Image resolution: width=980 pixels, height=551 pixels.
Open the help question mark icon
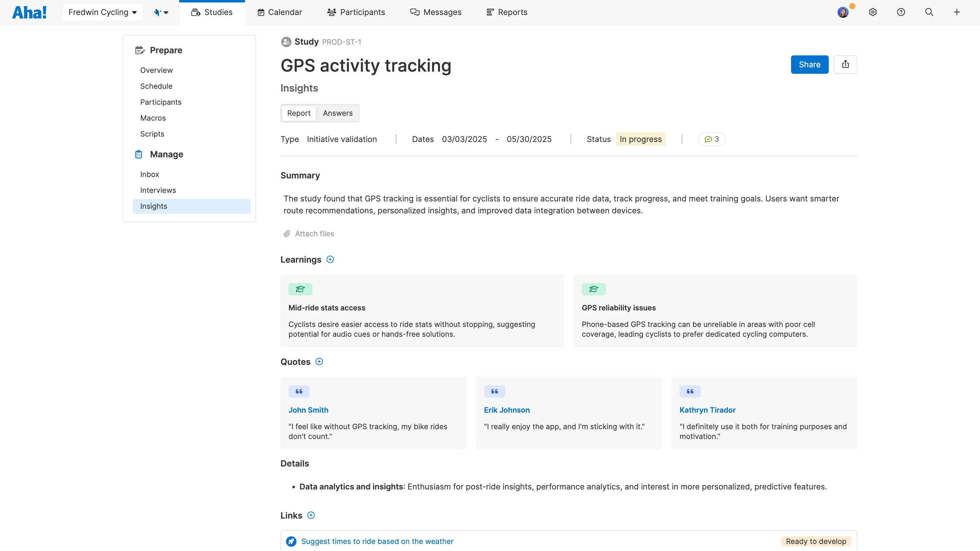[x=901, y=12]
